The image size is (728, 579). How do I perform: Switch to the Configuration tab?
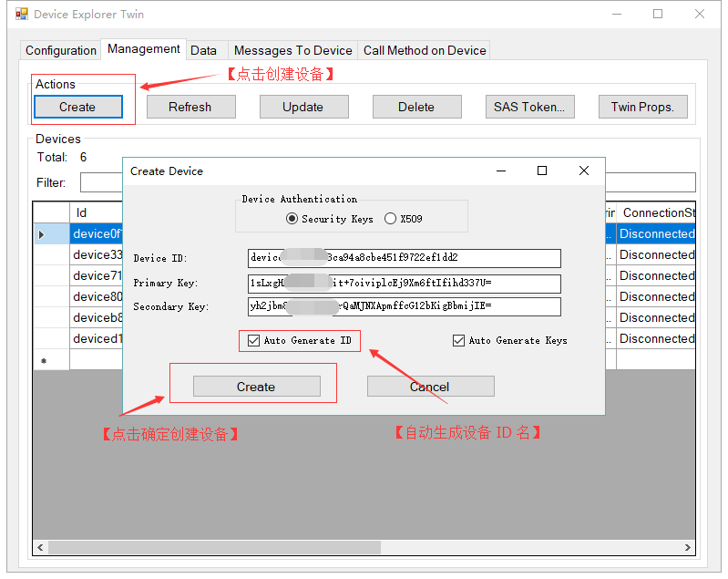(x=61, y=50)
